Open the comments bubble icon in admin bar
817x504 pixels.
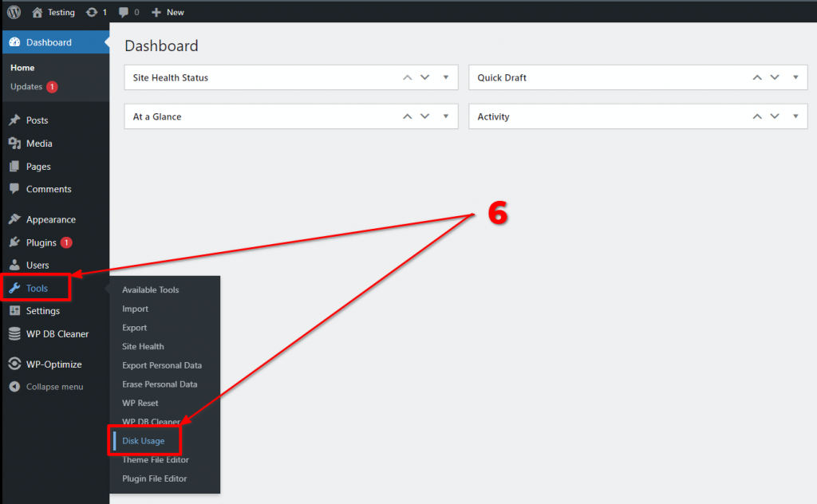pyautogui.click(x=124, y=12)
